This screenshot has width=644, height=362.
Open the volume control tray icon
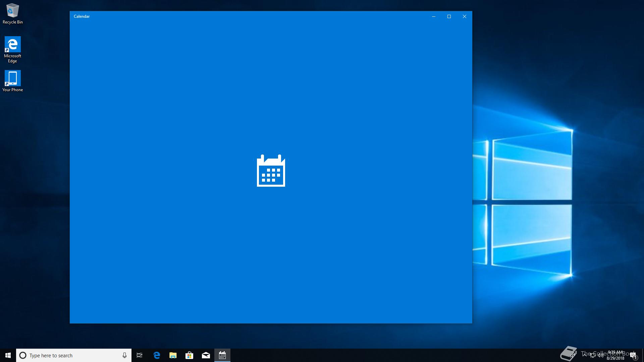(x=601, y=355)
